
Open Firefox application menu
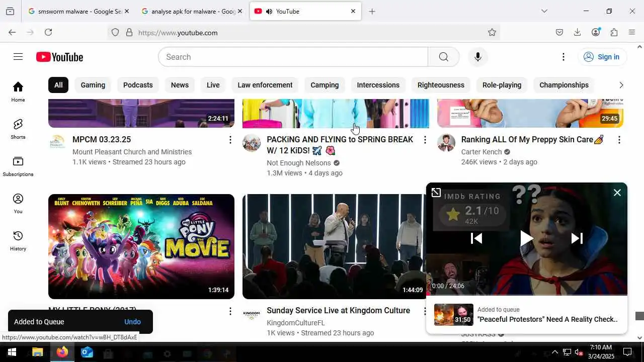coord(632,32)
